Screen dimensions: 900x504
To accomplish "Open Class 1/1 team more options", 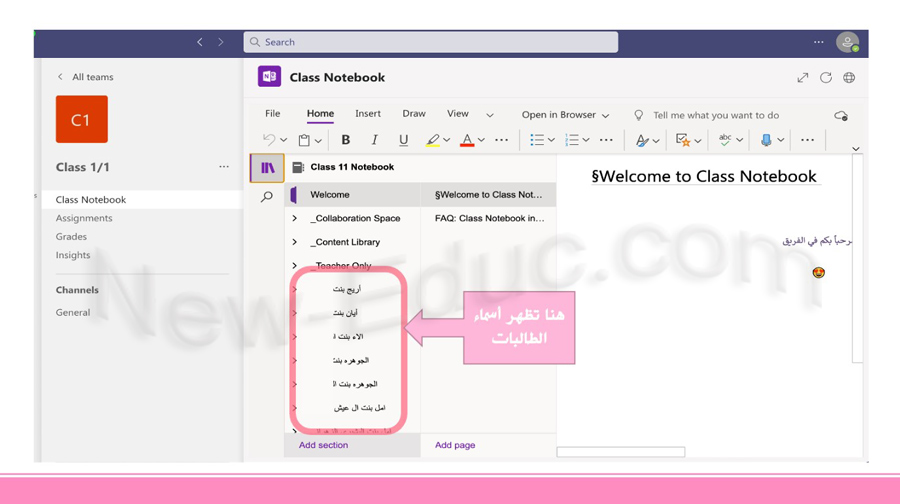I will (224, 166).
